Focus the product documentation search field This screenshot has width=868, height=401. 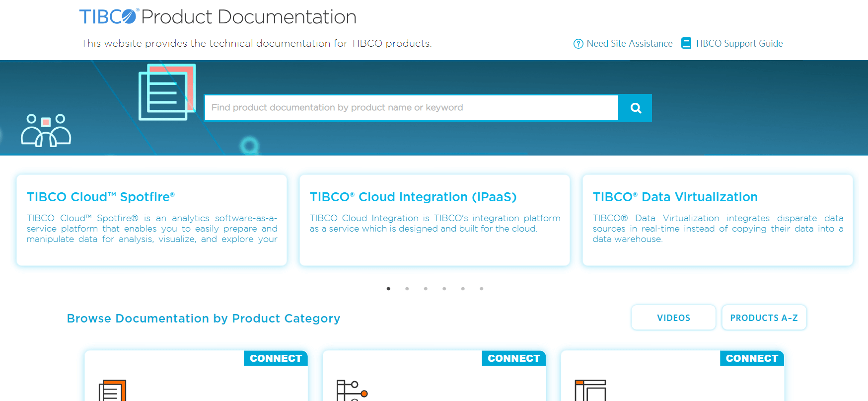411,108
